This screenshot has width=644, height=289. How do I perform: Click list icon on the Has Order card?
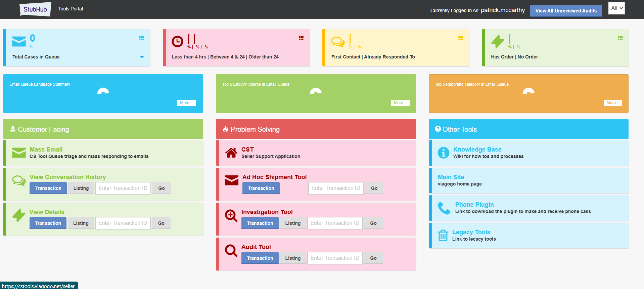pos(620,38)
